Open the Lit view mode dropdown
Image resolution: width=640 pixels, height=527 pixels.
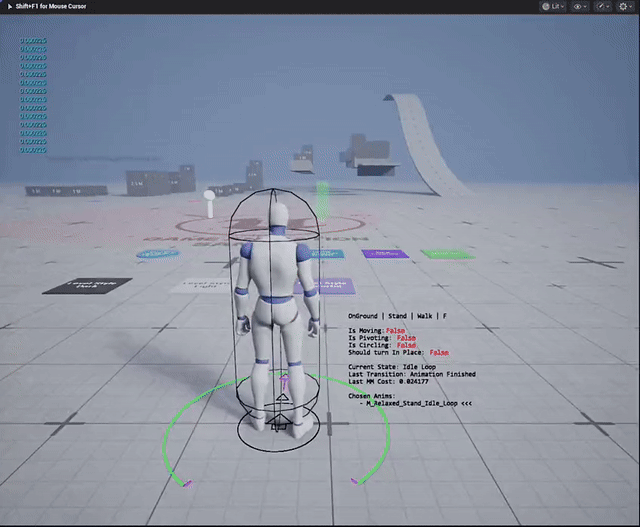pos(553,6)
